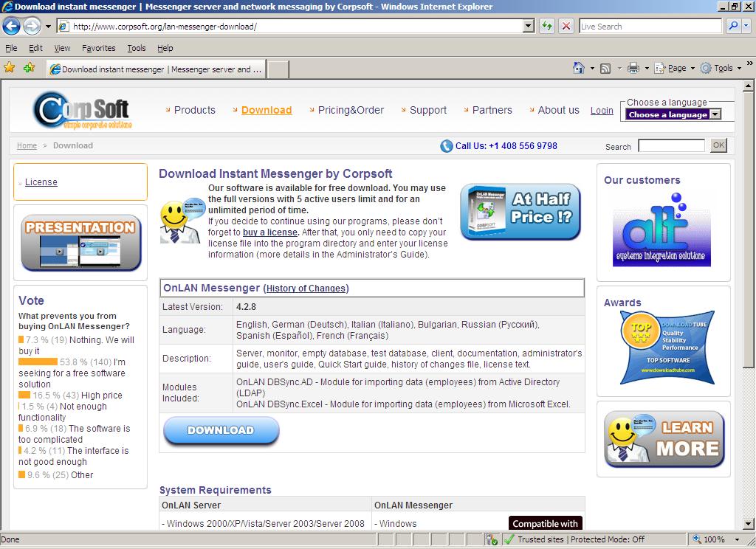Click the browser Back arrow button
Viewport: 756px width, 549px height.
(x=11, y=27)
